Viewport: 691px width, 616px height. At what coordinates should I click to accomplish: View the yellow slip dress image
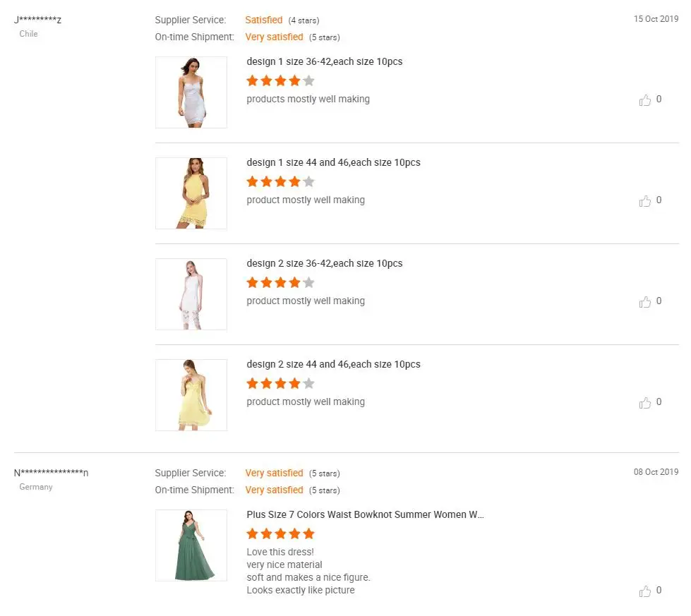click(191, 395)
